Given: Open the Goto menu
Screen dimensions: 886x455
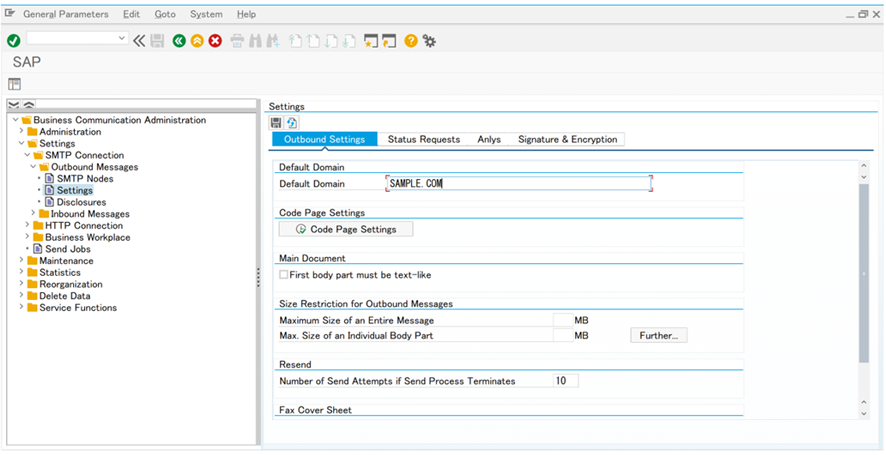Looking at the screenshot, I should (x=165, y=14).
